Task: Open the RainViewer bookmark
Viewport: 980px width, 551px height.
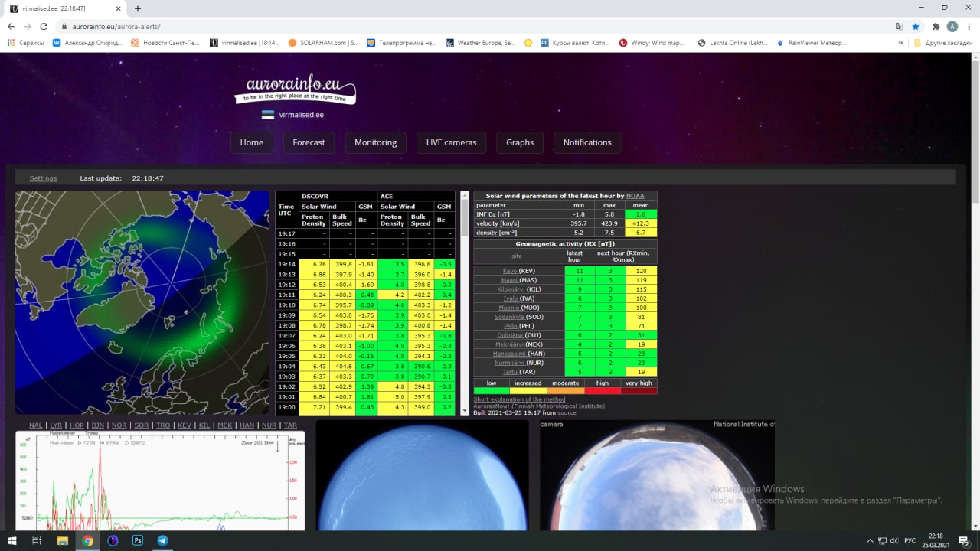Action: (x=811, y=43)
